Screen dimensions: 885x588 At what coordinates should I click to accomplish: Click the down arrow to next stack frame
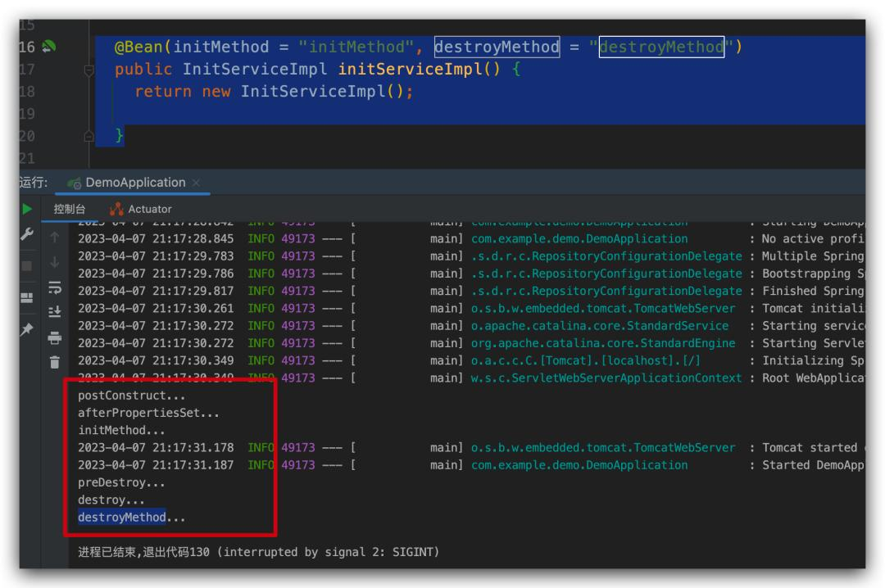pos(55,262)
